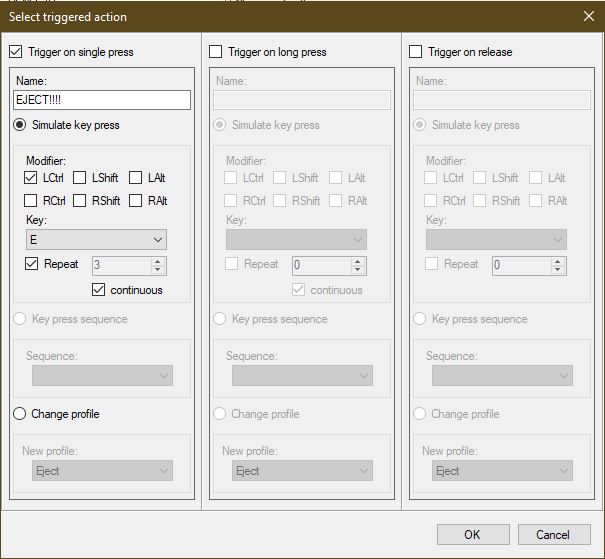Click the repeat count field showing 3

[121, 265]
